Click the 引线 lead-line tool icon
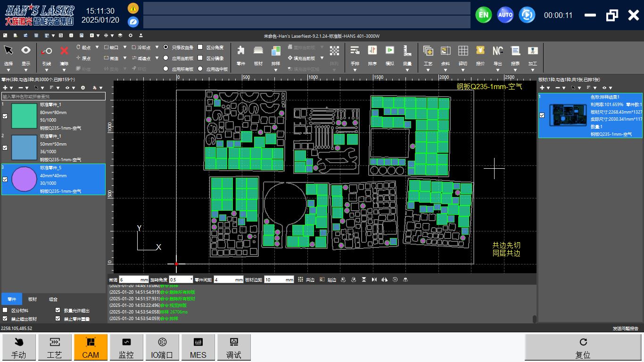644x362 pixels. coord(46,51)
